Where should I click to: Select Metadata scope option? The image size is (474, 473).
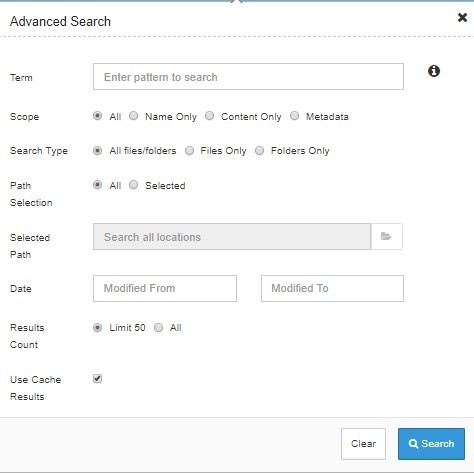pyautogui.click(x=294, y=116)
